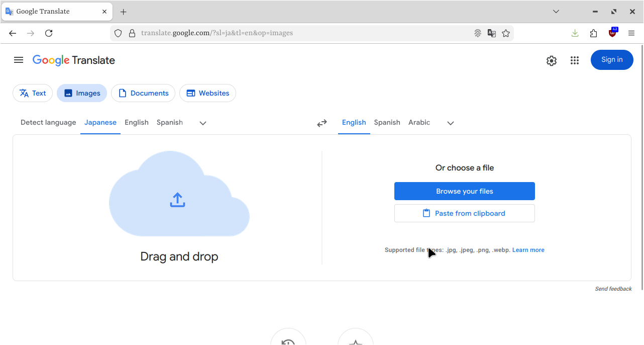
Task: Open the Google Translate main menu
Action: point(19,60)
